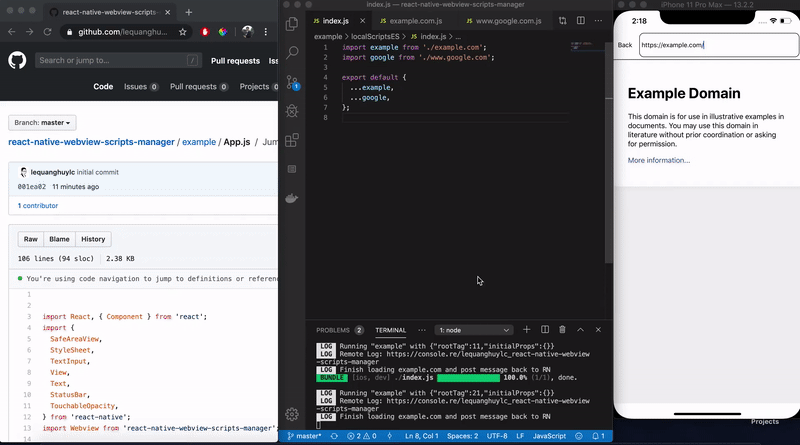The image size is (800, 445).
Task: Open a new browser tab
Action: click(189, 12)
